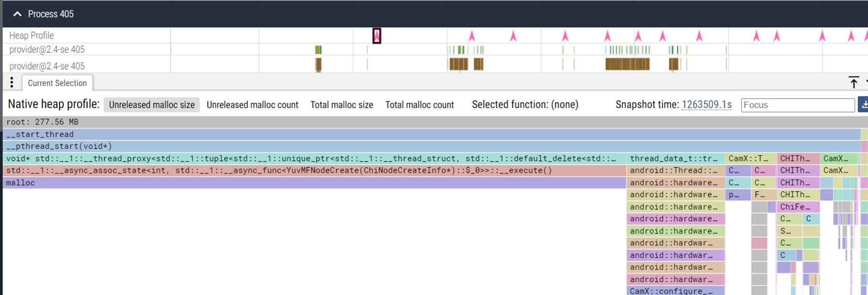Switch to Total malloc size view
Screen dimensions: 868x295
[341, 105]
